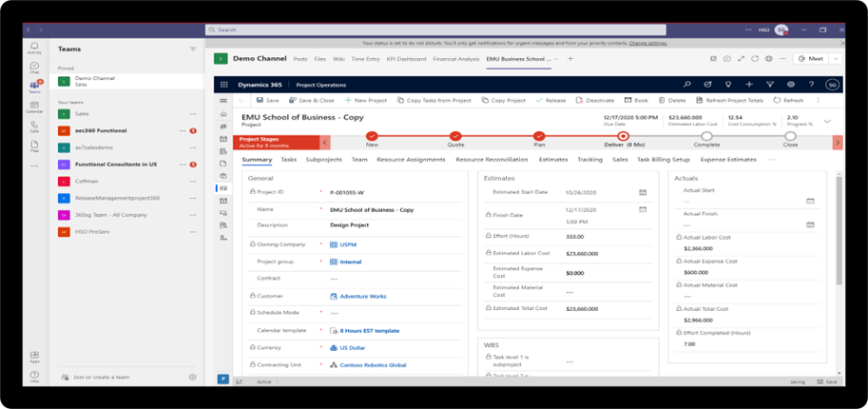Open the SG user avatar in Dynamics bar
The width and height of the screenshot is (868, 409).
(832, 85)
